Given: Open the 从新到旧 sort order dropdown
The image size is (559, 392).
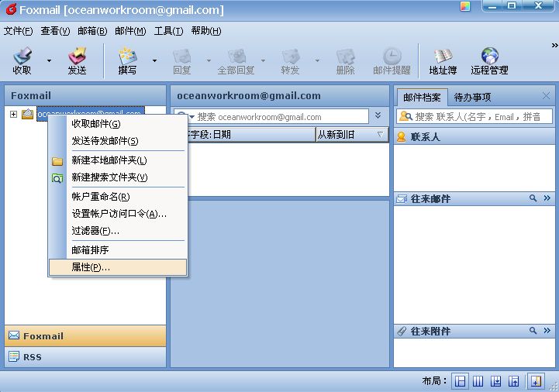Looking at the screenshot, I should tap(351, 135).
